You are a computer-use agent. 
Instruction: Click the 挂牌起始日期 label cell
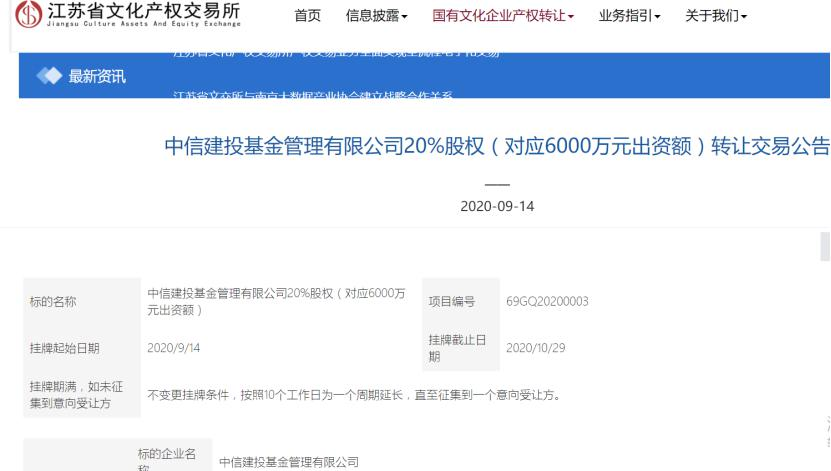tap(82, 348)
